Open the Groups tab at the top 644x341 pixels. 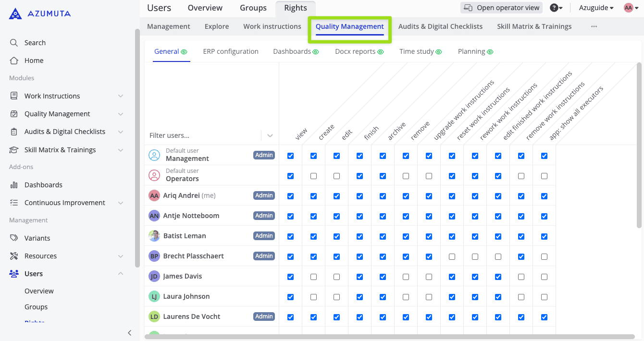tap(253, 8)
